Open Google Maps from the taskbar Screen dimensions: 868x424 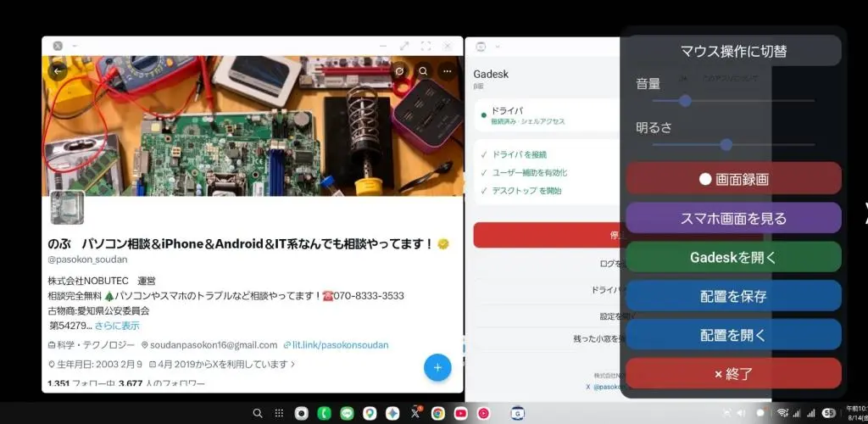[x=370, y=413]
